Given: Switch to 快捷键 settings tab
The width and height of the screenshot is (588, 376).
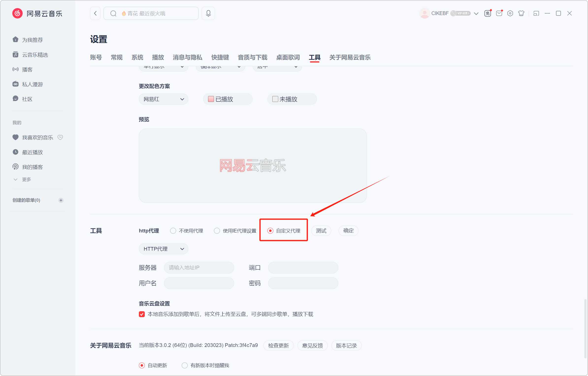Looking at the screenshot, I should [x=220, y=57].
